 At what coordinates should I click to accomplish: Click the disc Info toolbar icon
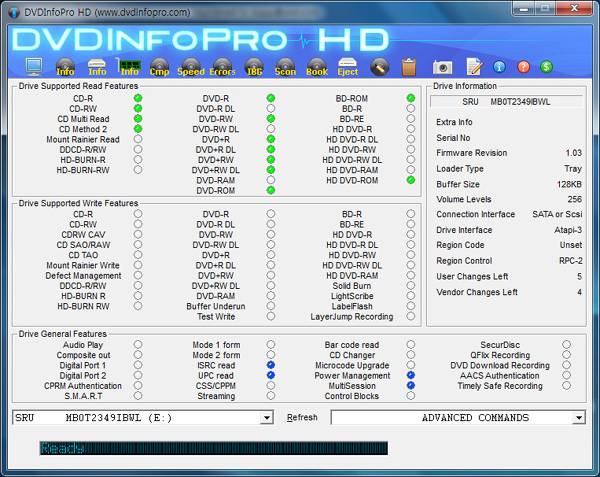[x=65, y=67]
